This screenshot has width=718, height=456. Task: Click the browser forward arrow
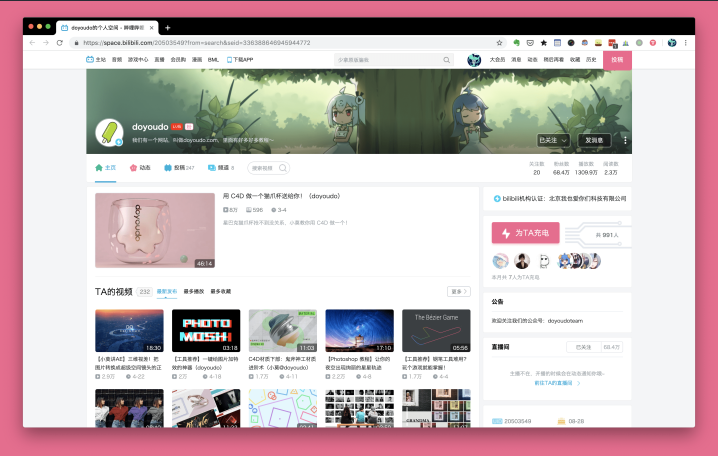click(x=46, y=43)
